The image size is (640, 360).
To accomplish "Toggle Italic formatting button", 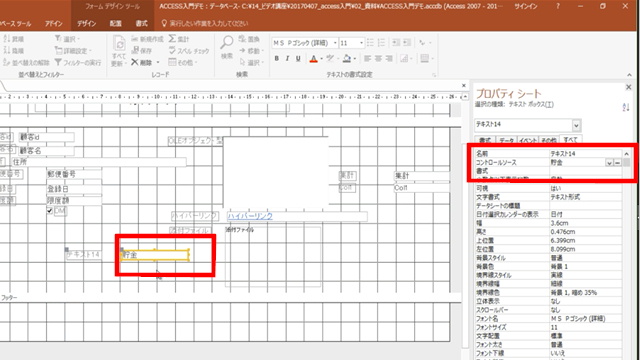I will (287, 58).
